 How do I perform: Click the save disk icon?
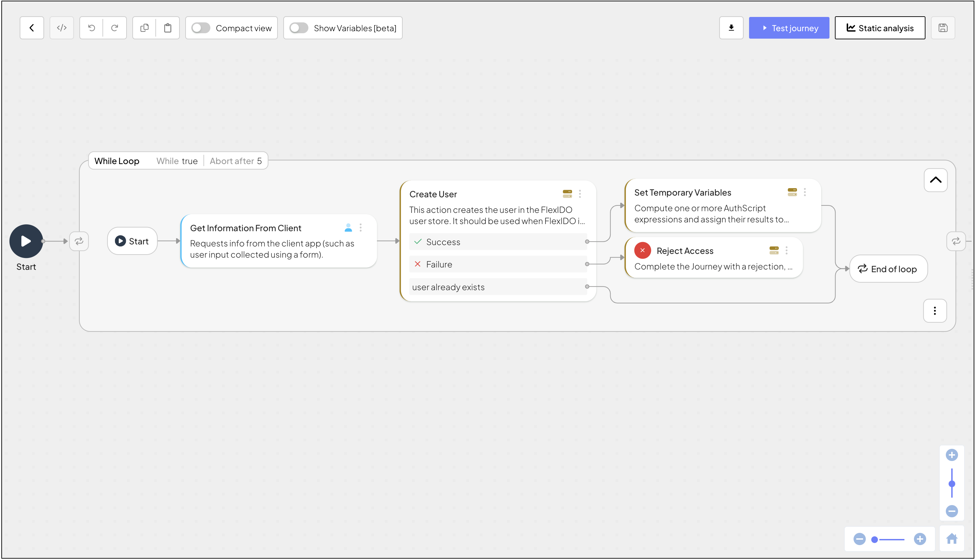click(x=943, y=28)
